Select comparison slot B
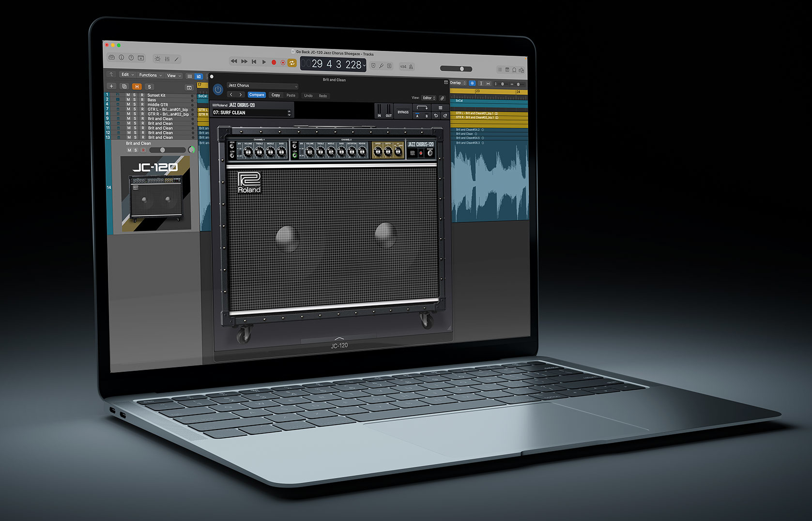 [427, 116]
